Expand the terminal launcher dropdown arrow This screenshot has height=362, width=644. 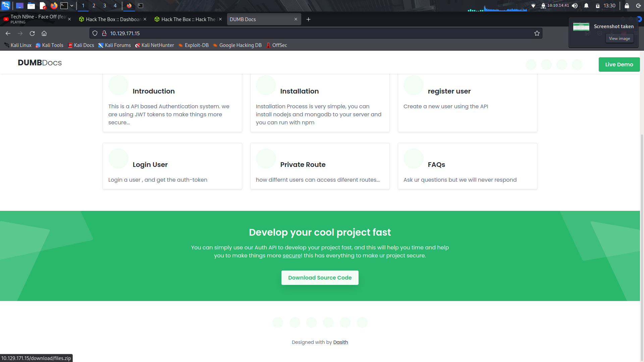point(72,5)
